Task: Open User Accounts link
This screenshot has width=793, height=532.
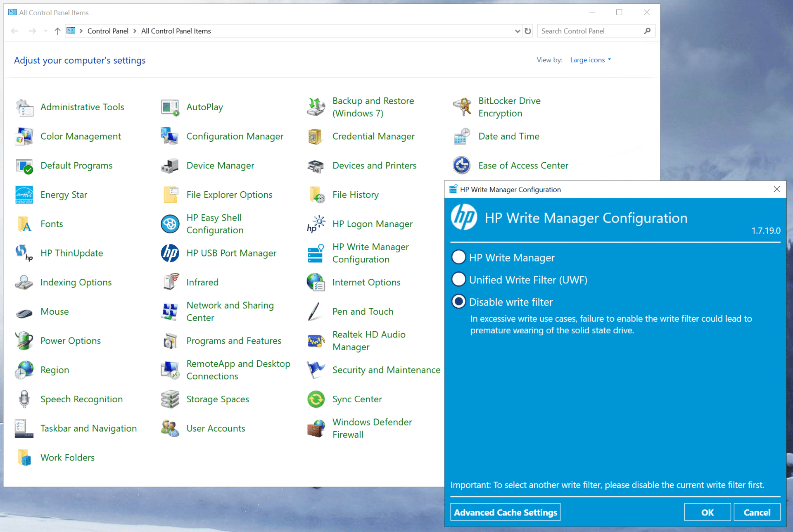Action: point(216,428)
